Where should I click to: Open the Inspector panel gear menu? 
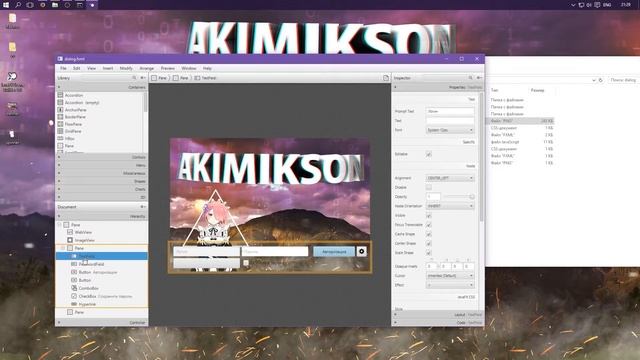pos(479,78)
